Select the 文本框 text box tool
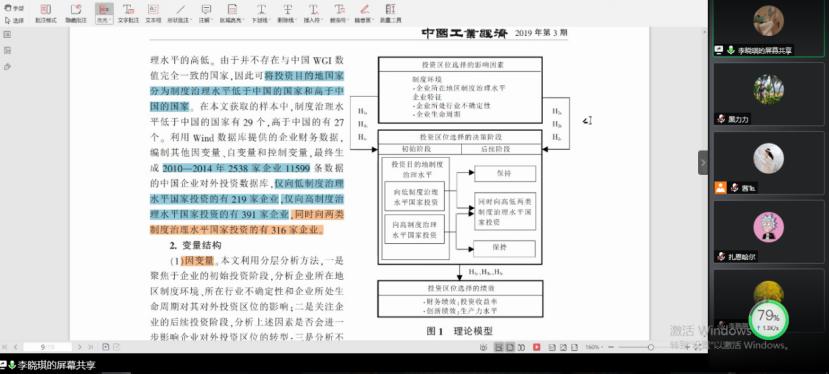 (x=153, y=14)
